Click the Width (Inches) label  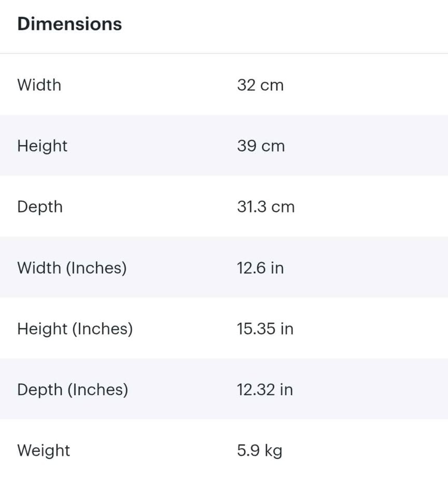coord(72,268)
